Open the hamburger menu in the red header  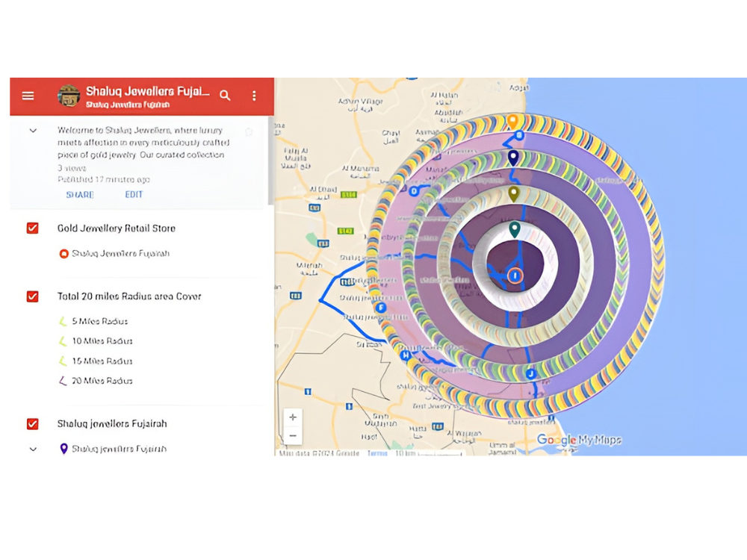(x=28, y=96)
